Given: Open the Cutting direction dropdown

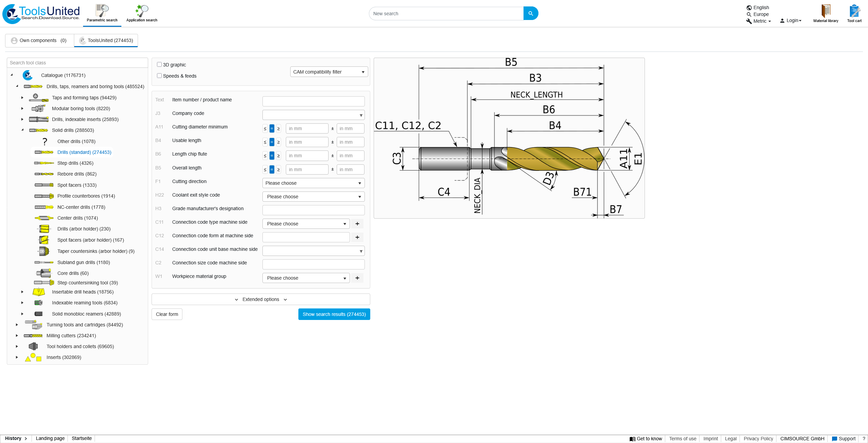Looking at the screenshot, I should [x=313, y=183].
